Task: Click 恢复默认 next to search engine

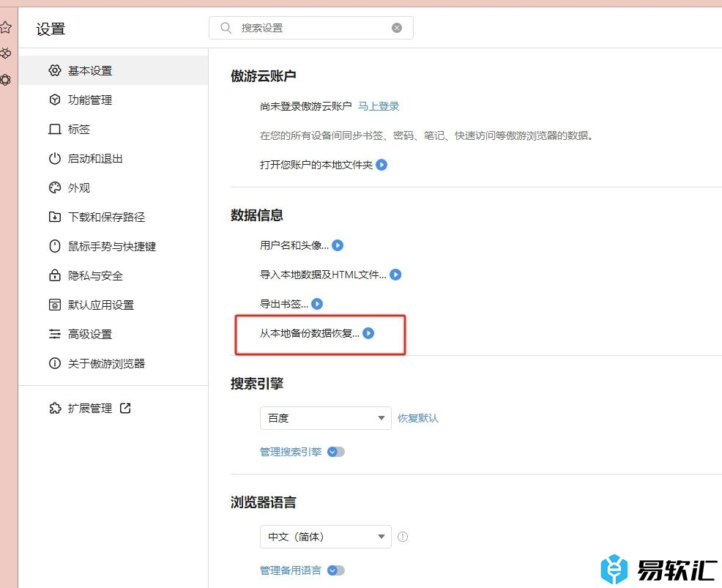Action: point(418,418)
